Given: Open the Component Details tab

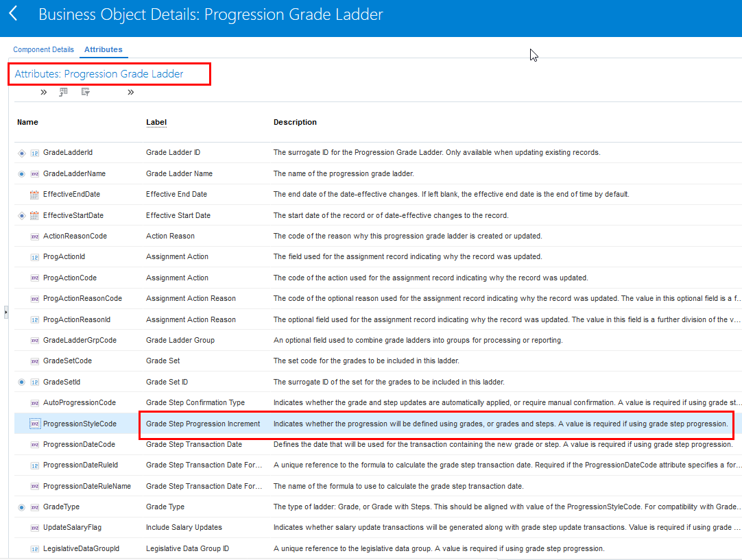Looking at the screenshot, I should 43,49.
